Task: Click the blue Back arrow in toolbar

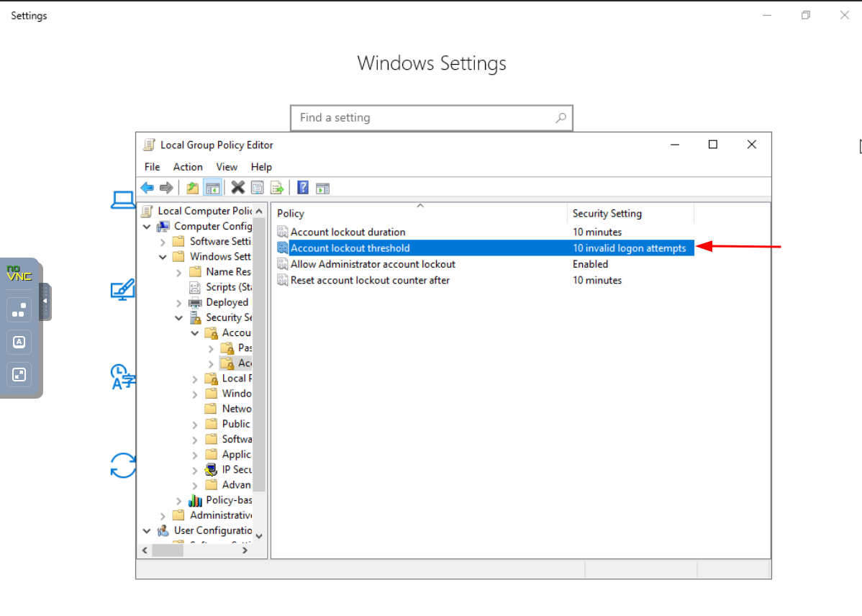Action: point(148,188)
